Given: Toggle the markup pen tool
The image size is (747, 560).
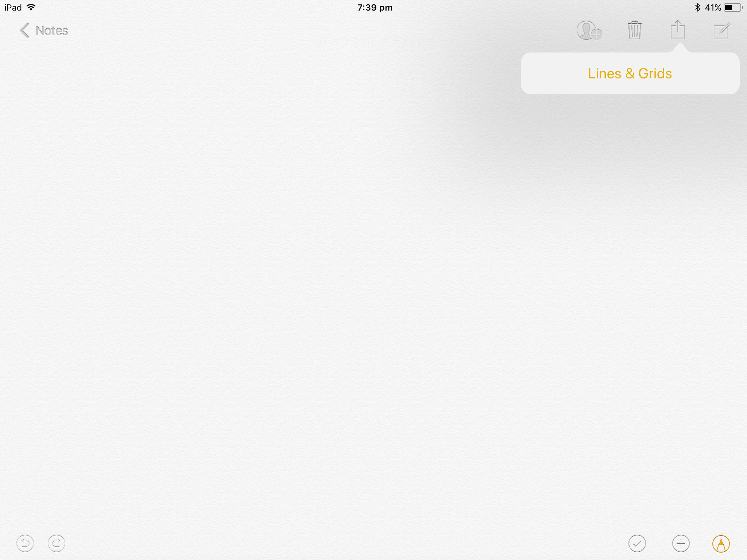Looking at the screenshot, I should pyautogui.click(x=721, y=544).
